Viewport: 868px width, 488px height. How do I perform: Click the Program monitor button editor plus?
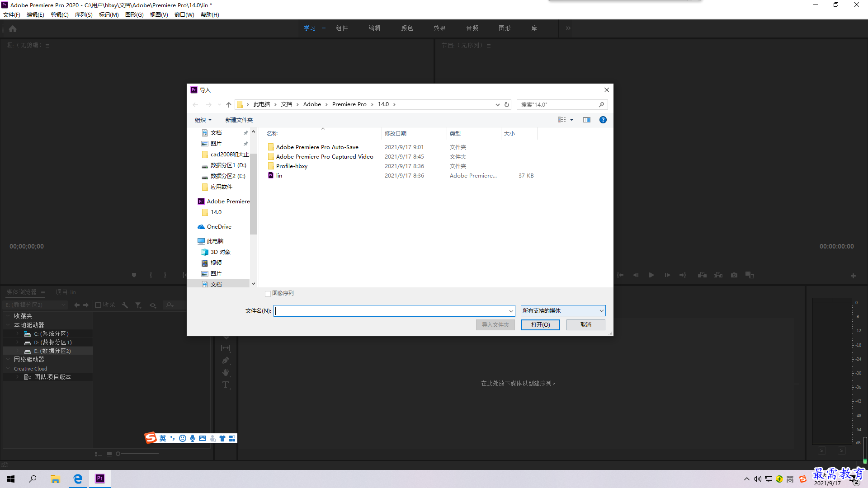coord(853,276)
